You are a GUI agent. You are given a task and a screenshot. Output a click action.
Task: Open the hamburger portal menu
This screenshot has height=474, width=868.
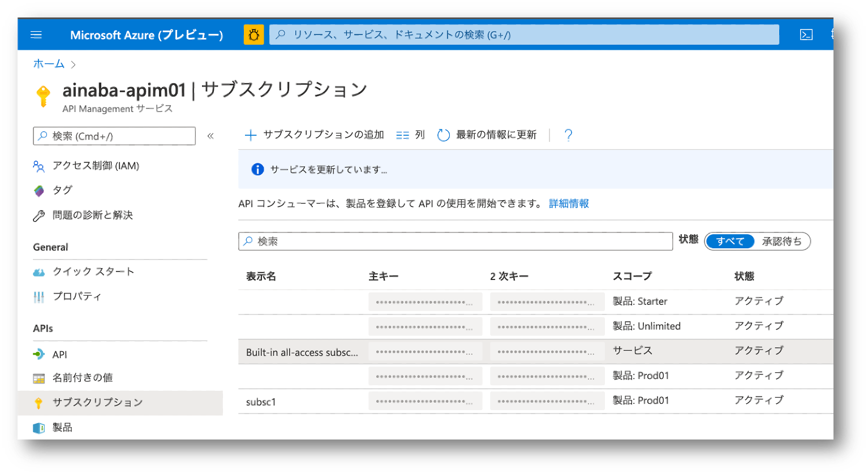(36, 35)
